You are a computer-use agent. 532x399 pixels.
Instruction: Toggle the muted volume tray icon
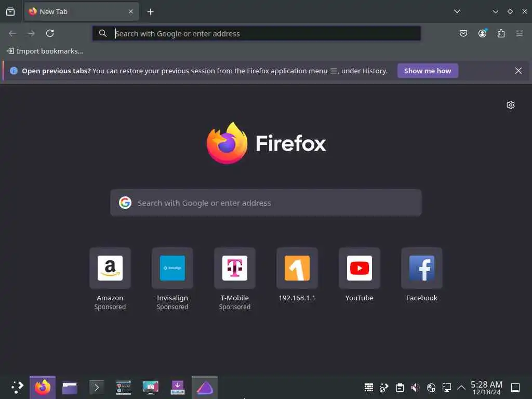[x=415, y=388]
